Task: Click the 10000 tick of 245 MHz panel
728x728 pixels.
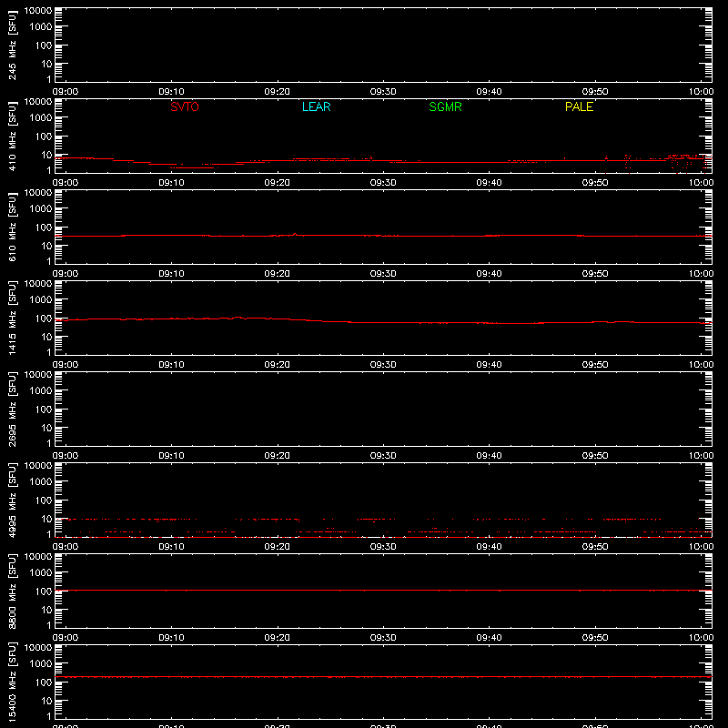Action: click(x=38, y=11)
